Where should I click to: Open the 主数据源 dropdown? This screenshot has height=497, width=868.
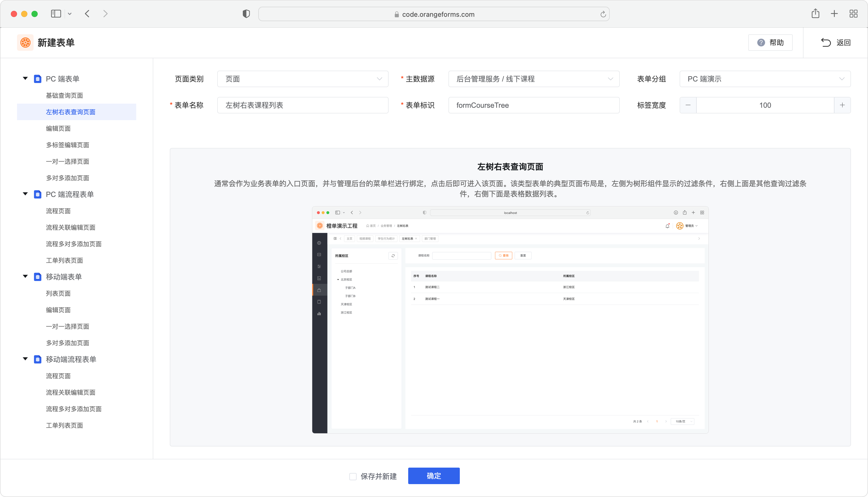534,79
